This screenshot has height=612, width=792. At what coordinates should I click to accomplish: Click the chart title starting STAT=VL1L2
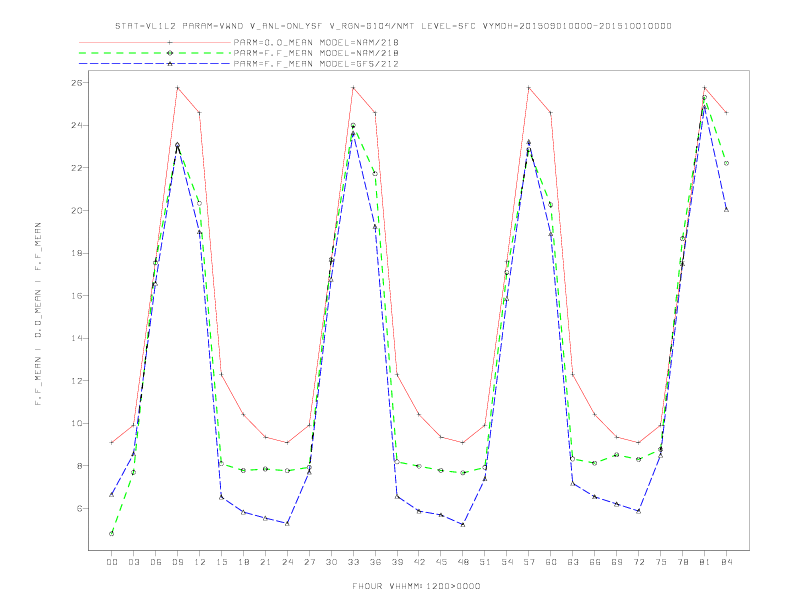tap(393, 26)
